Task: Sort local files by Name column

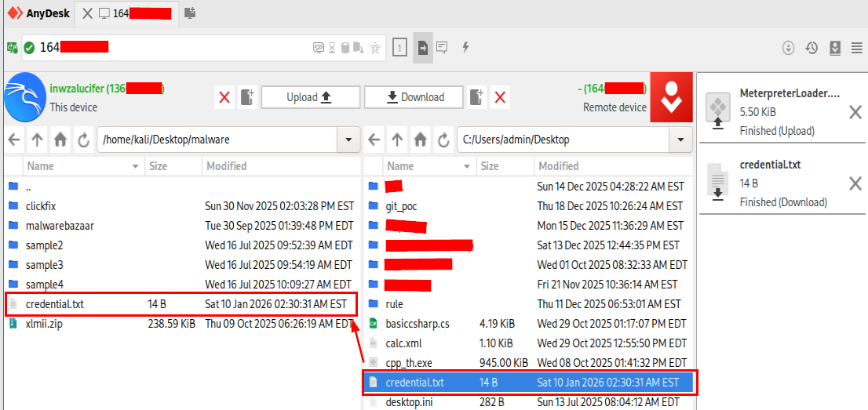Action: point(83,166)
